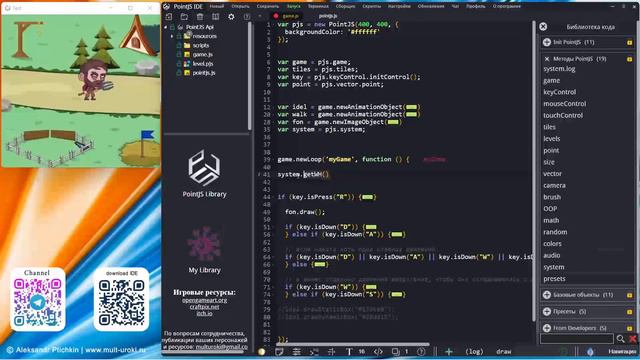Screen dimensions: 640x360
Task: Choose presets from the methods list
Action: click(x=554, y=279)
